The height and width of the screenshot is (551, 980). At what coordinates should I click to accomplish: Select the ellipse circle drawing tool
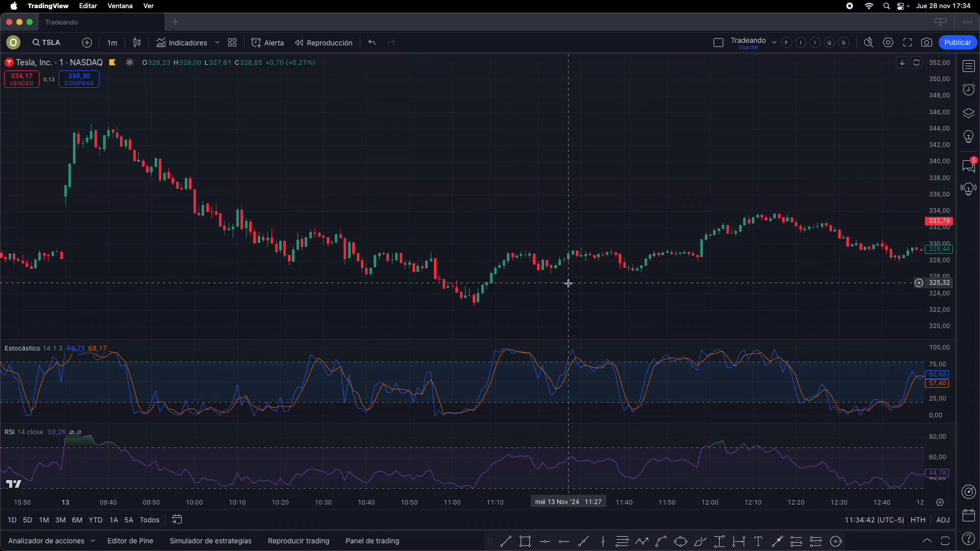pyautogui.click(x=680, y=541)
